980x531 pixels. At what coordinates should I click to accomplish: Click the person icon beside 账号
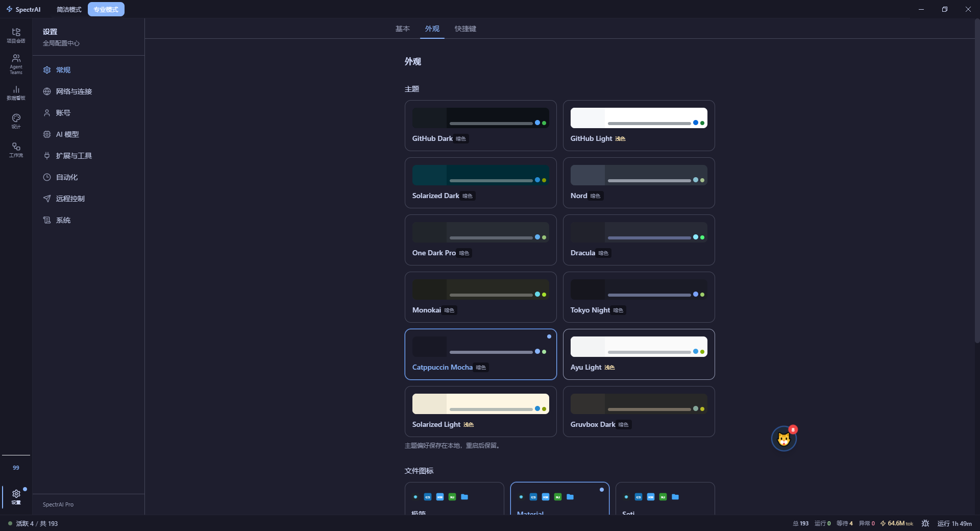tap(47, 113)
